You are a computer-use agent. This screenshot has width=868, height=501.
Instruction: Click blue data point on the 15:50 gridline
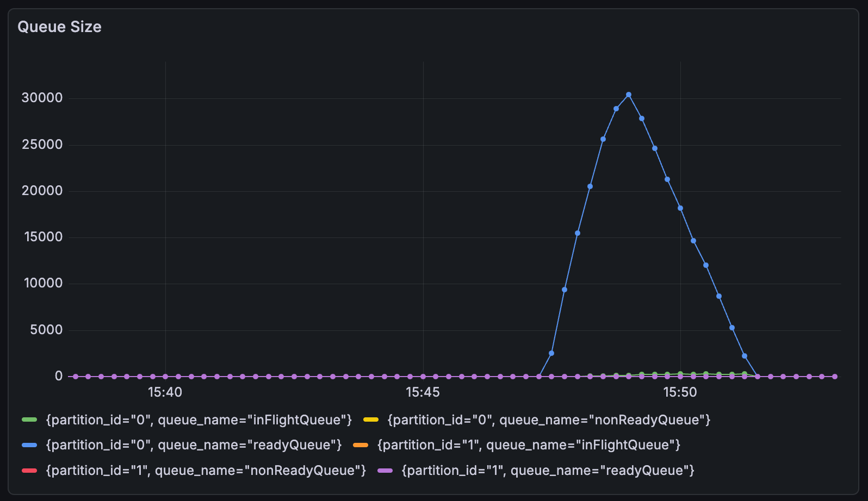pyautogui.click(x=680, y=208)
